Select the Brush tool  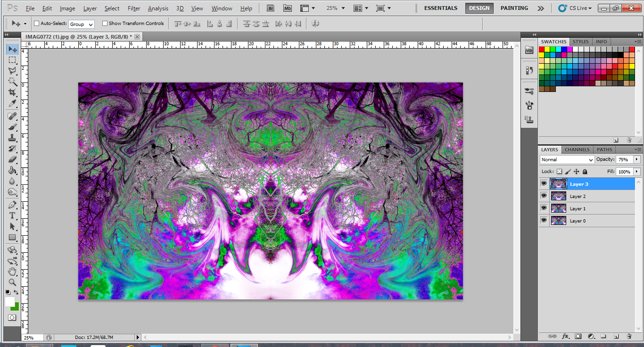tap(12, 127)
